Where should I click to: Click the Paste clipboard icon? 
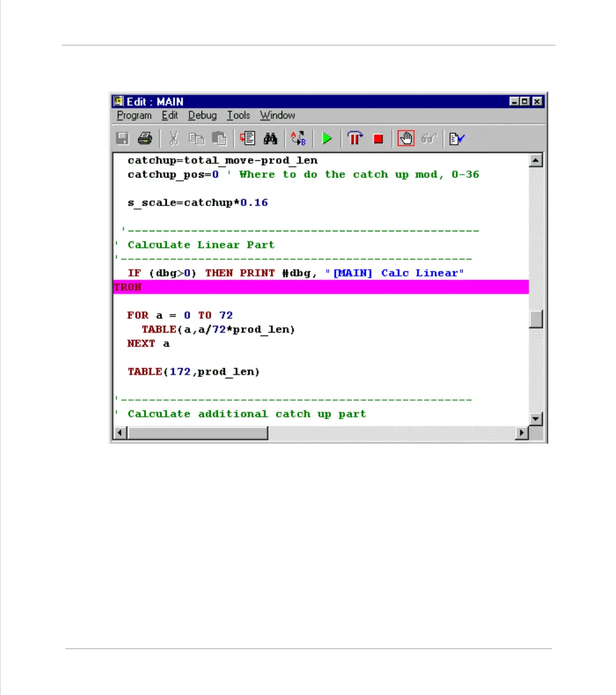[219, 138]
